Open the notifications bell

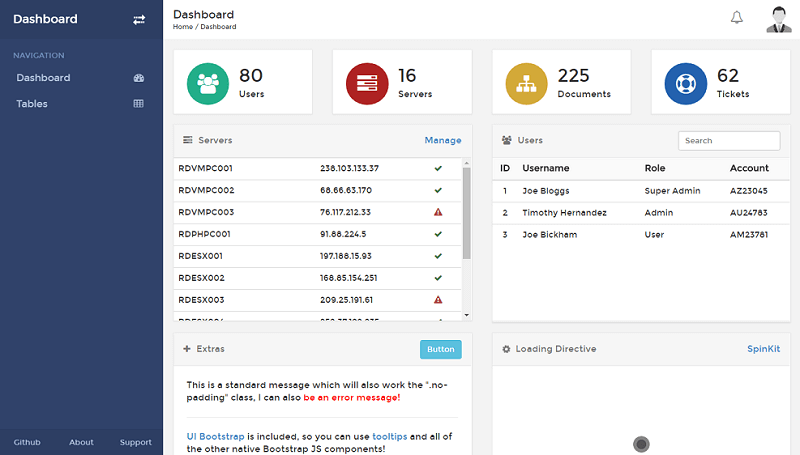737,18
